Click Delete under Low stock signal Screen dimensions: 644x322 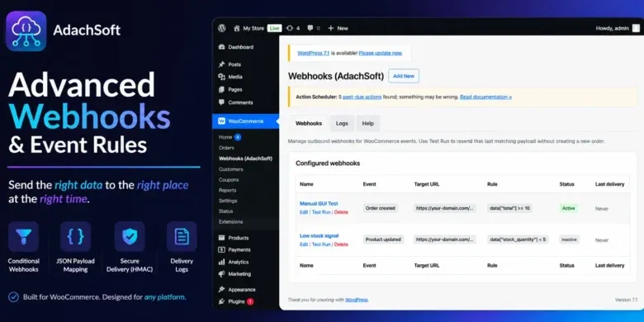click(341, 244)
